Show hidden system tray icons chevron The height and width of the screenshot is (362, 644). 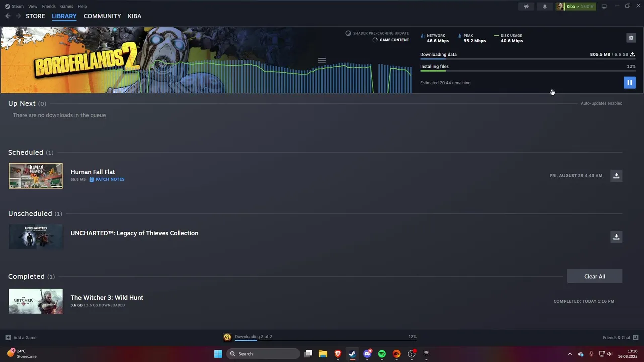pyautogui.click(x=570, y=354)
